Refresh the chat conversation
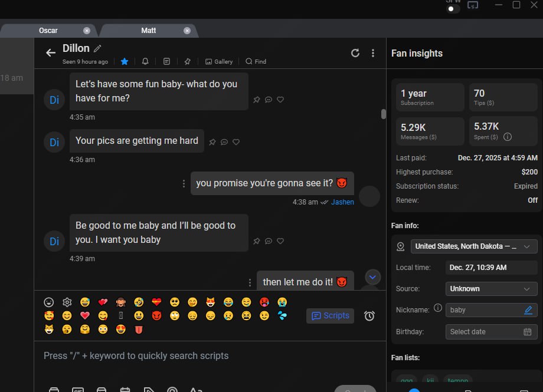 [x=355, y=53]
